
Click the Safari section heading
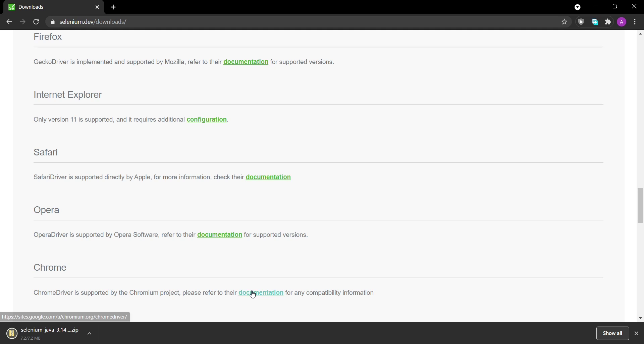(46, 152)
